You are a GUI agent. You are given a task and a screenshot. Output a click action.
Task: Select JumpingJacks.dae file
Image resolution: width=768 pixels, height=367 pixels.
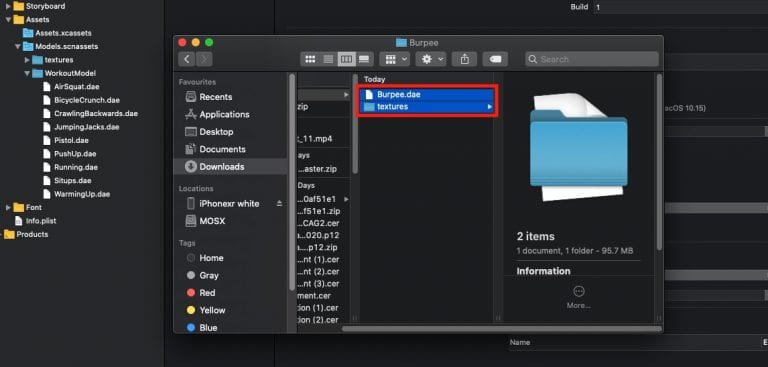click(81, 127)
